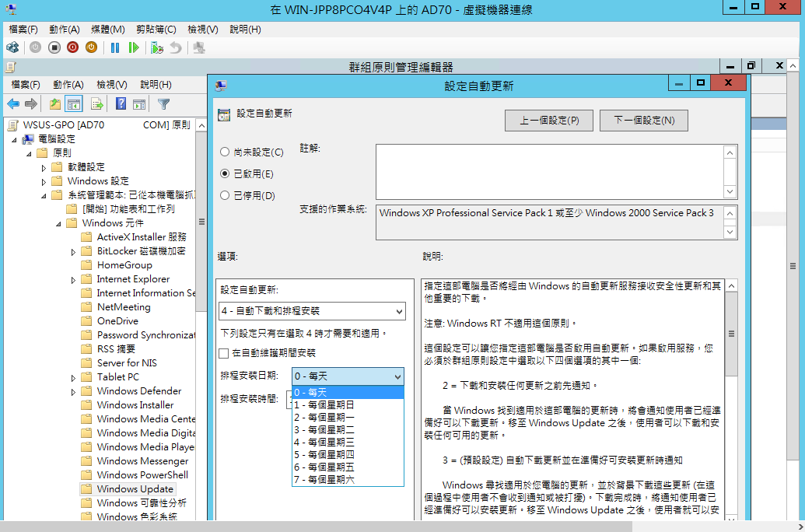Click the console tree scrollbar thumb

[x=201, y=222]
